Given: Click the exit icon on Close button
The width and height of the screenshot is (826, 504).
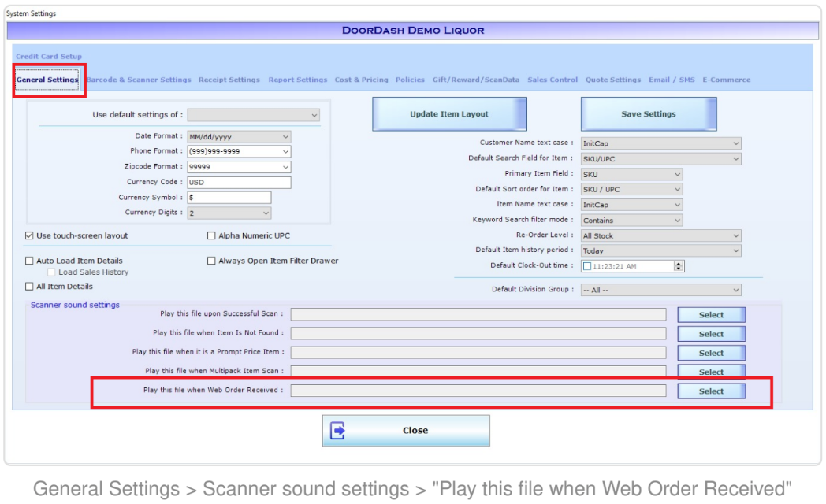Looking at the screenshot, I should (x=337, y=430).
